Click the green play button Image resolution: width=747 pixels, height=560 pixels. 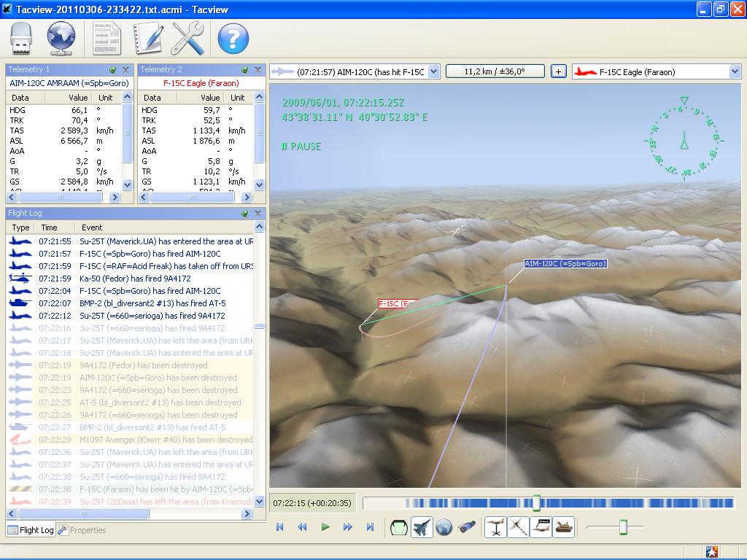coord(325,527)
